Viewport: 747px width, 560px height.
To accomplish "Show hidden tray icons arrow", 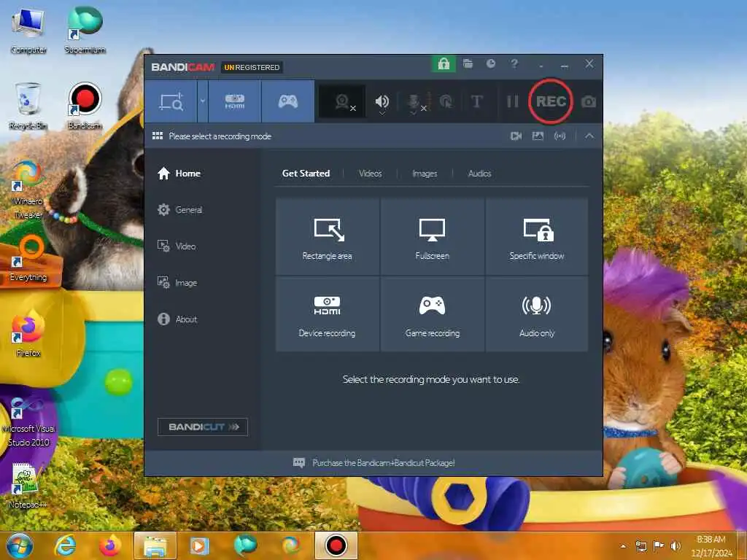I will point(623,546).
